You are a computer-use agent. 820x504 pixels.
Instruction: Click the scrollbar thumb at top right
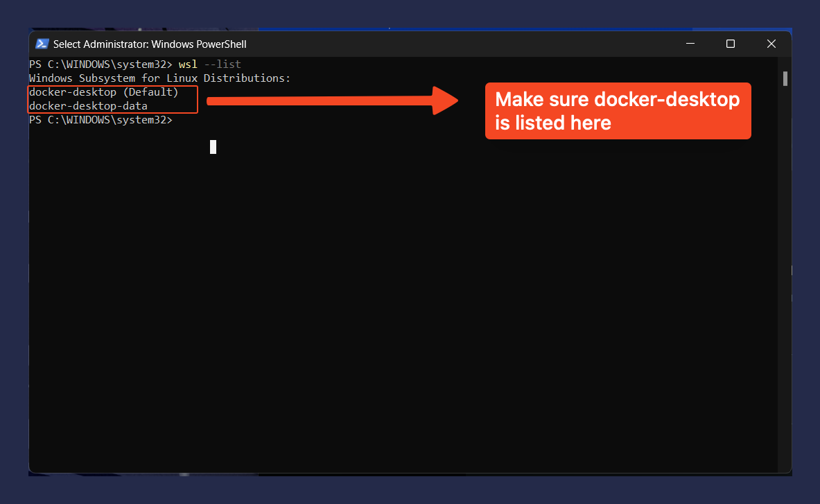(x=785, y=78)
